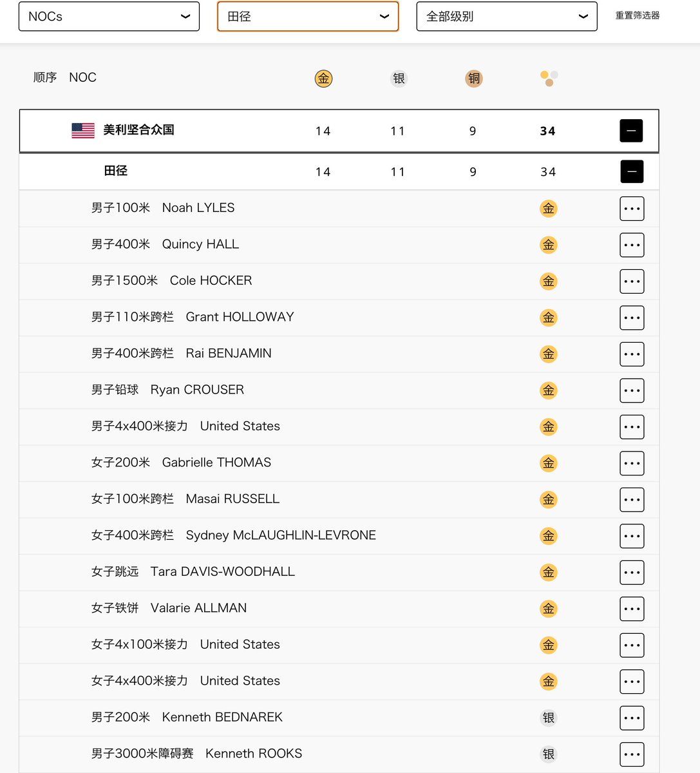Viewport: 700px width, 773px height.
Task: Click gold medal badge for Rai BENJAMIN
Action: (x=549, y=354)
